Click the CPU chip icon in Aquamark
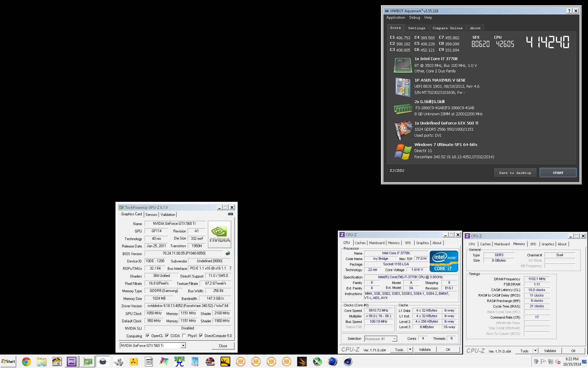 click(403, 65)
